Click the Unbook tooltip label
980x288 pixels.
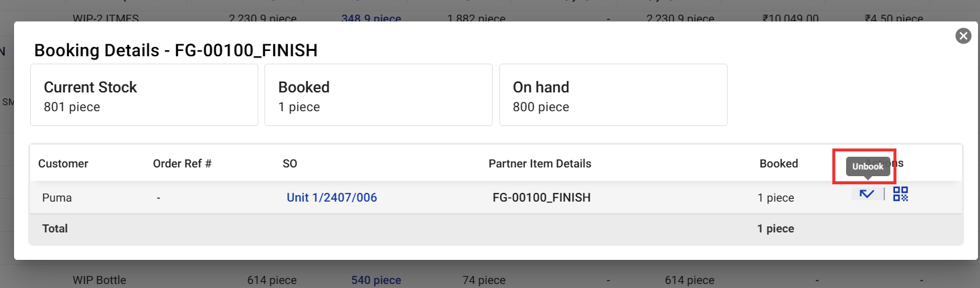pyautogui.click(x=868, y=167)
